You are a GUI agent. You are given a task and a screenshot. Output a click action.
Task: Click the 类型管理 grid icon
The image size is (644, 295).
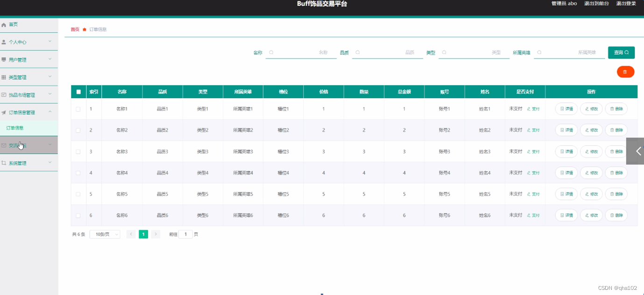click(x=5, y=77)
